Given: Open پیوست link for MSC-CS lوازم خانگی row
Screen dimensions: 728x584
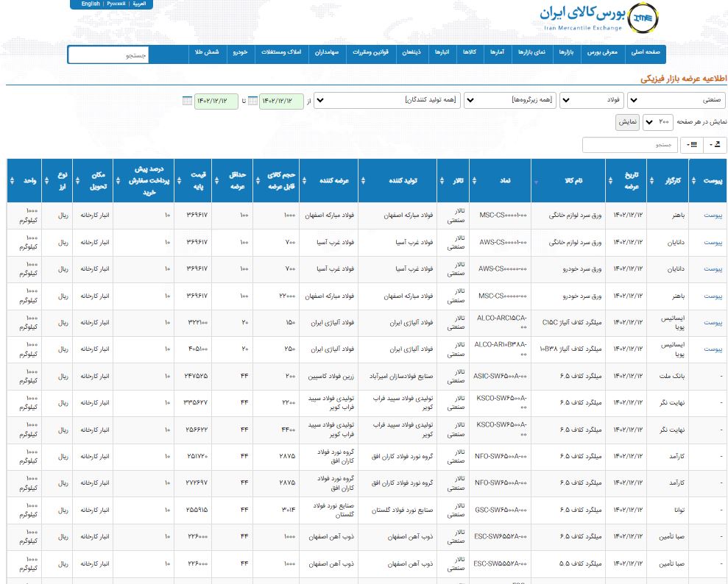Looking at the screenshot, I should 713,216.
